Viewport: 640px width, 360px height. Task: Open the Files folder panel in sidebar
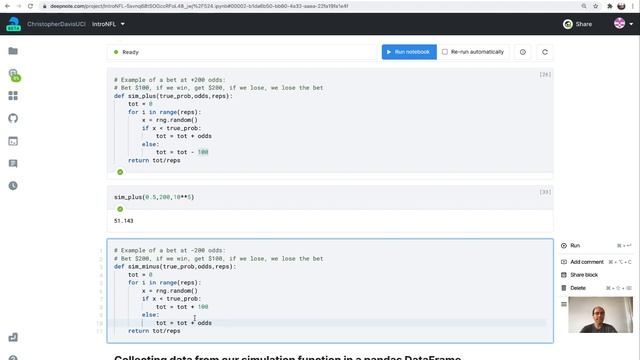pyautogui.click(x=13, y=51)
